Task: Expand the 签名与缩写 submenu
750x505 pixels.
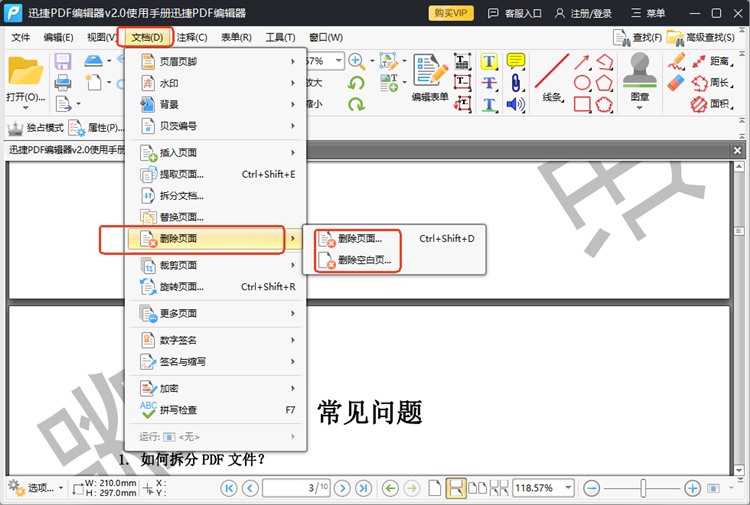Action: [x=215, y=362]
